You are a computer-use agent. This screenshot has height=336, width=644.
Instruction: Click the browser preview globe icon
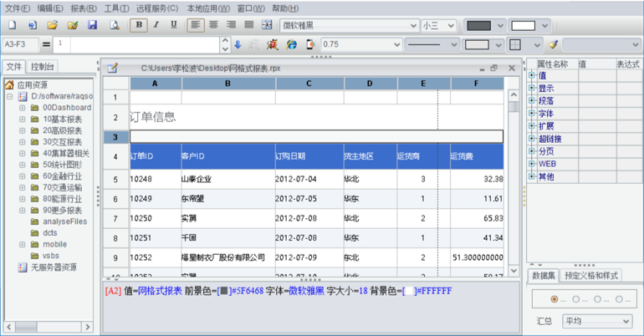pyautogui.click(x=292, y=44)
